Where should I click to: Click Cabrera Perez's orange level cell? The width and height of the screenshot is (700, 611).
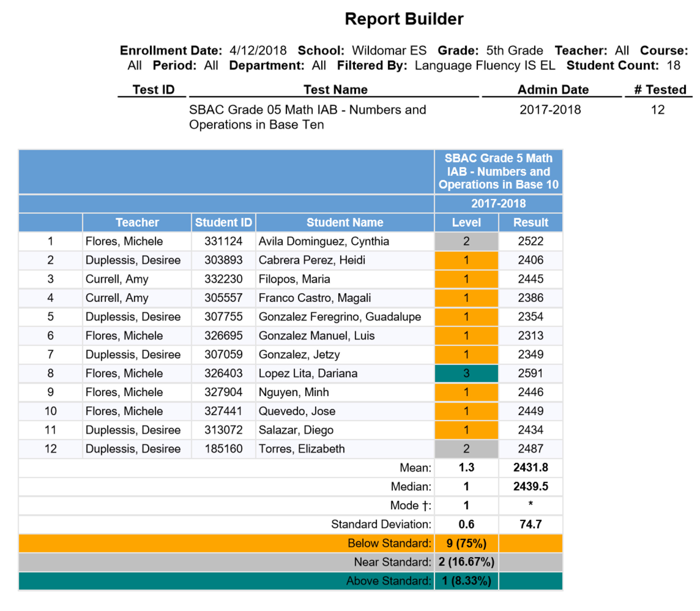coord(466,260)
